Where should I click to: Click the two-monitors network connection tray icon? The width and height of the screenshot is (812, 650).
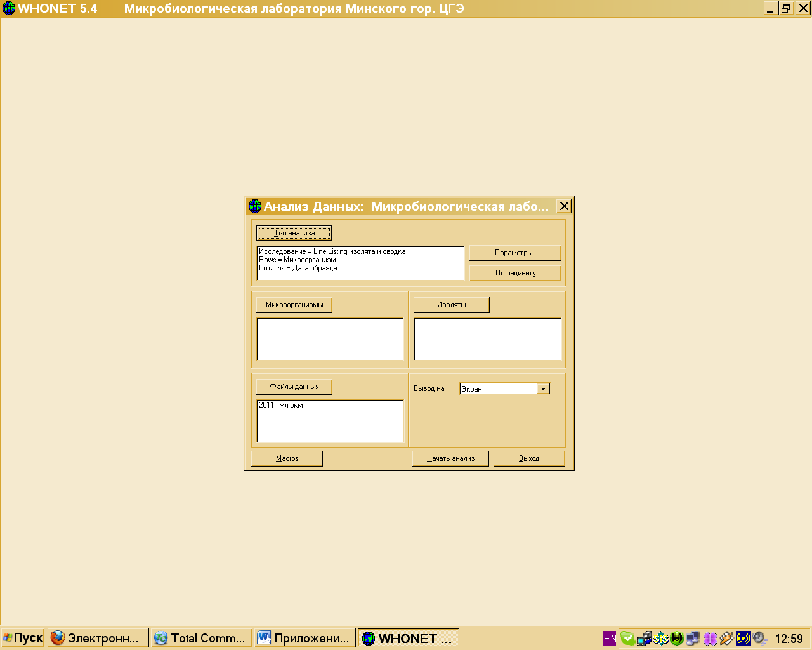(x=693, y=639)
